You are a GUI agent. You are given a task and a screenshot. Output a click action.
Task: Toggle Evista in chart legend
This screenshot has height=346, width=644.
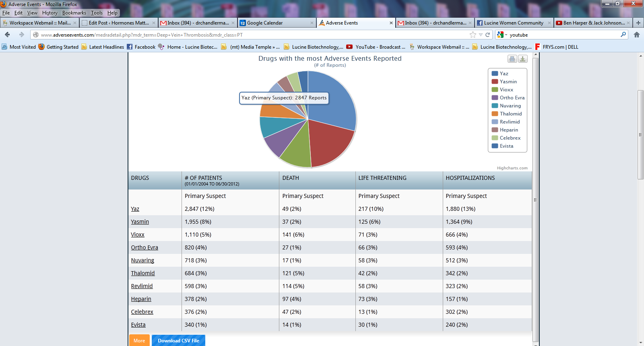[x=502, y=146]
